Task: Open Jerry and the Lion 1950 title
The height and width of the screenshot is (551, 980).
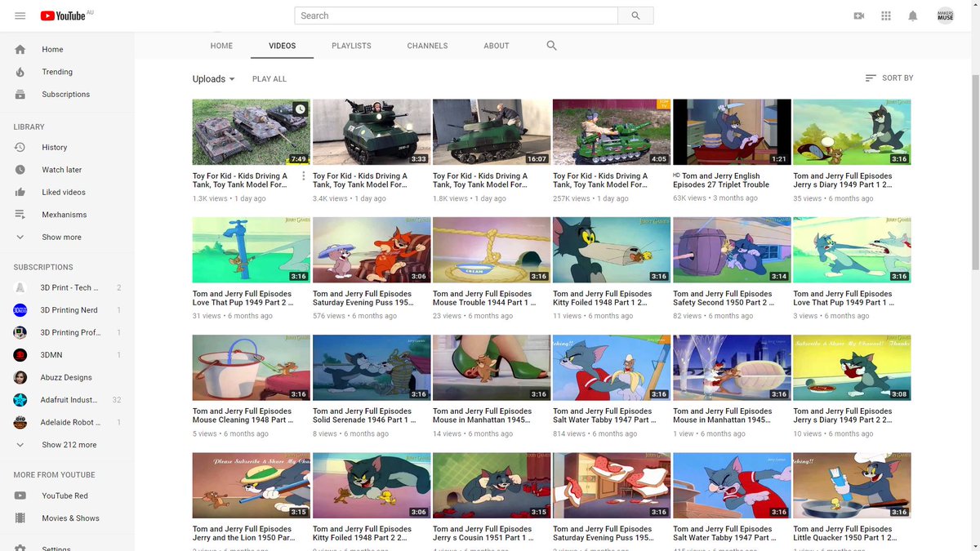Action: click(x=244, y=533)
